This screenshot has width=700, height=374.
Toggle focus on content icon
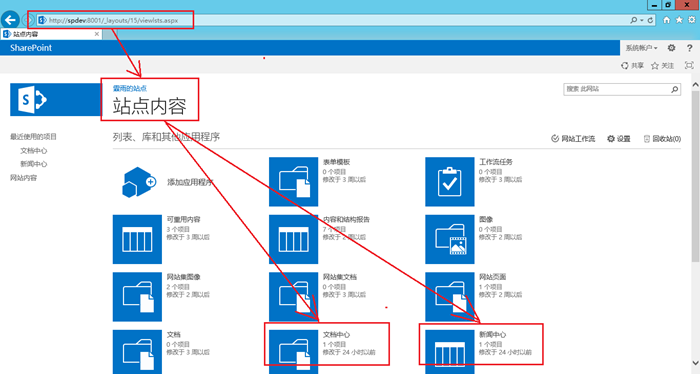coord(689,66)
